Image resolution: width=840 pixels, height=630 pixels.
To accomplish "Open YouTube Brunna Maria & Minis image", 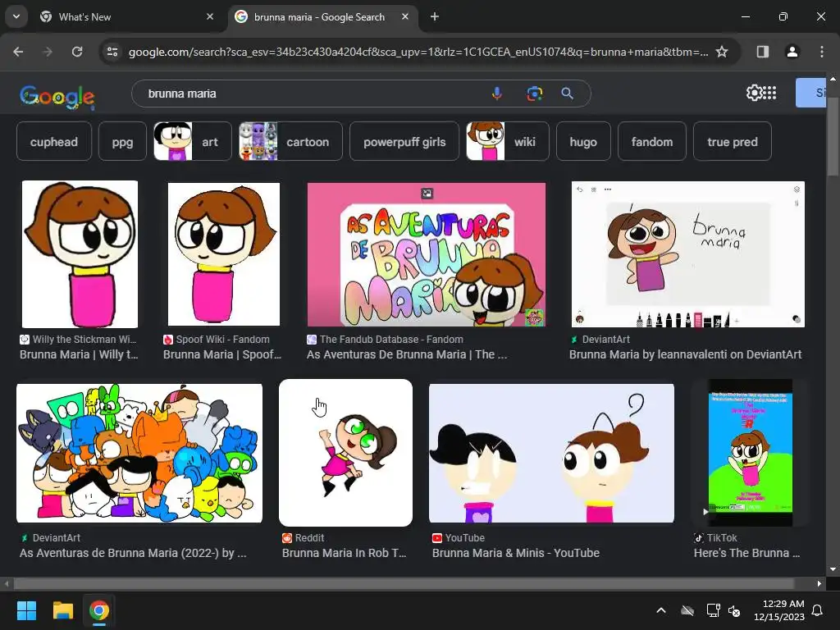I will (551, 453).
